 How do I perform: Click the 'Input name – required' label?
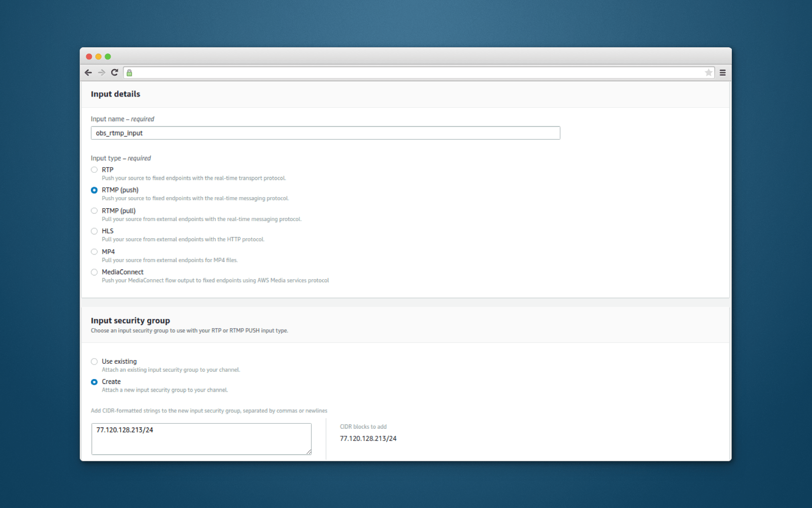[x=122, y=119]
